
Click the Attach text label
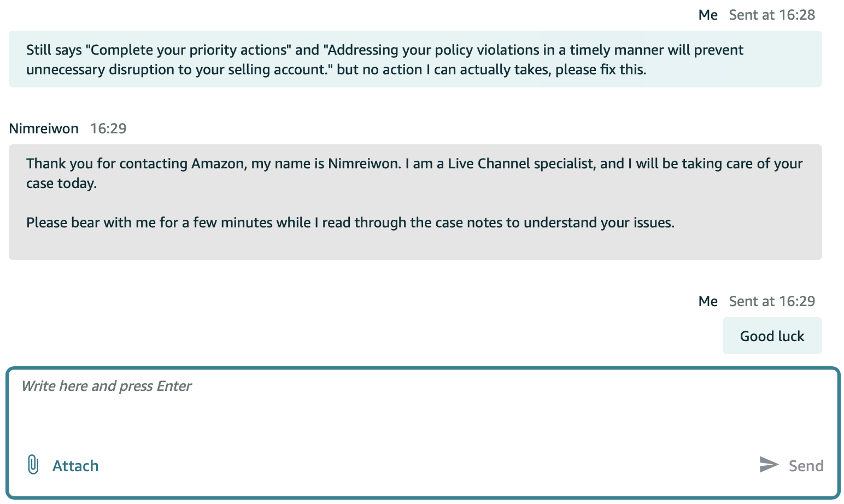coord(75,466)
